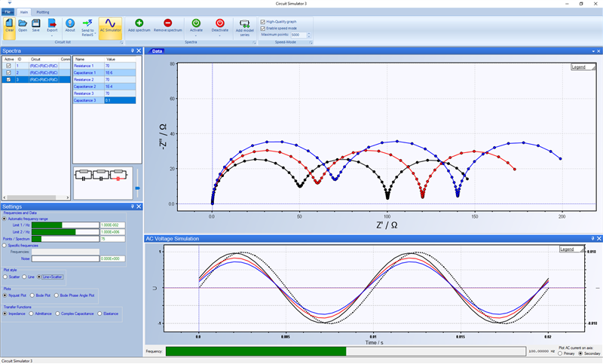Select the Capacitance 2 value 1E-4 cell
The image size is (603, 364).
click(x=120, y=87)
